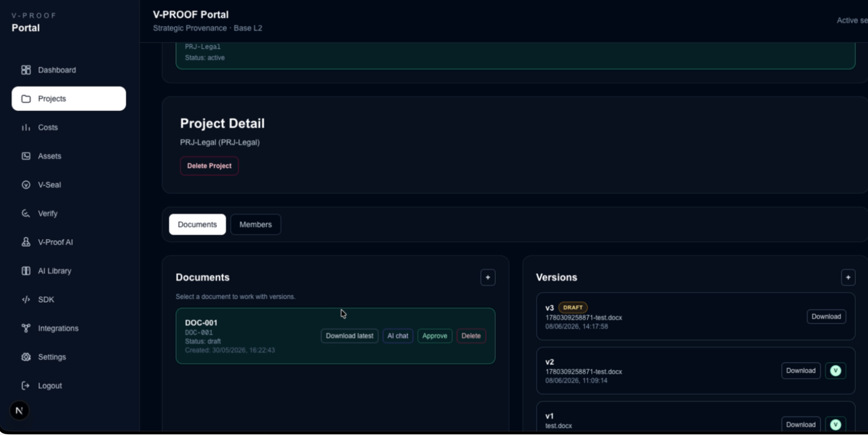The image size is (868, 435).
Task: Click the V-PROOF Portal header title
Action: [x=191, y=15]
